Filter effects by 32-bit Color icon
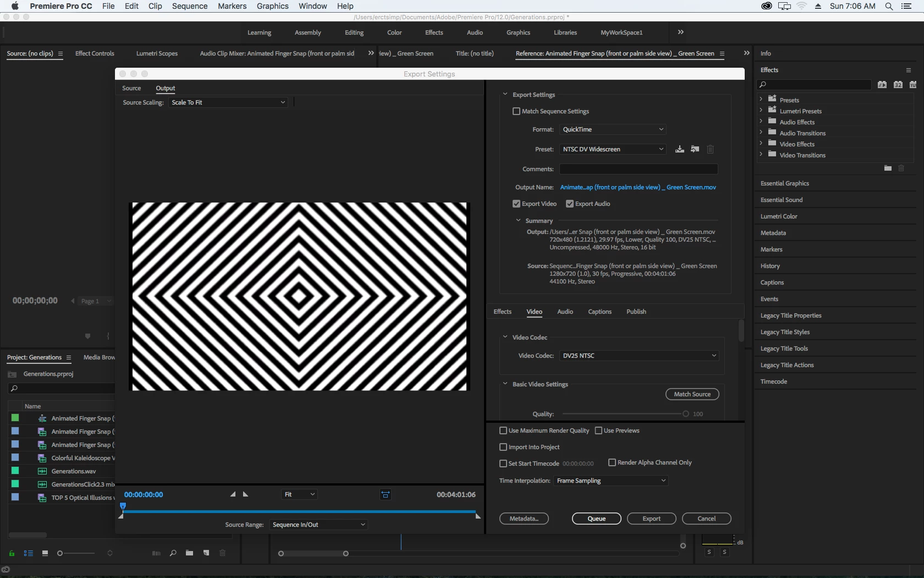Viewport: 924px width, 578px height. (898, 85)
